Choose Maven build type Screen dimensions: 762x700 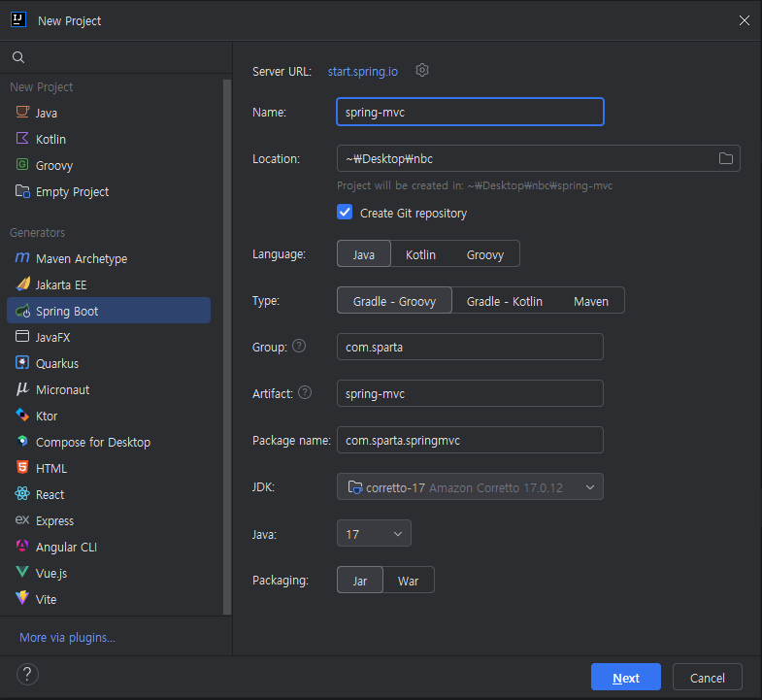coord(591,300)
